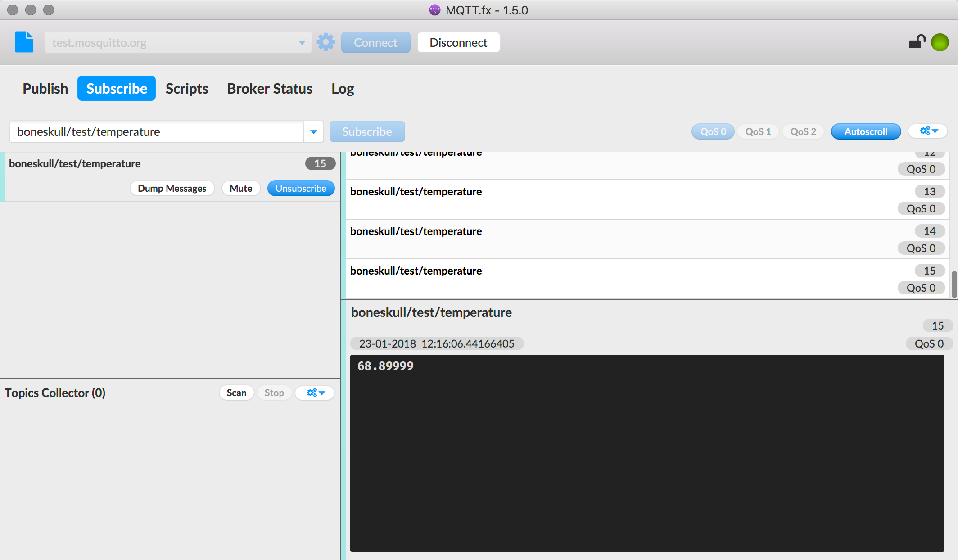Screen dimensions: 958x560
Task: Unsubscribe from boneskull/test/temperature
Action: pyautogui.click(x=301, y=188)
